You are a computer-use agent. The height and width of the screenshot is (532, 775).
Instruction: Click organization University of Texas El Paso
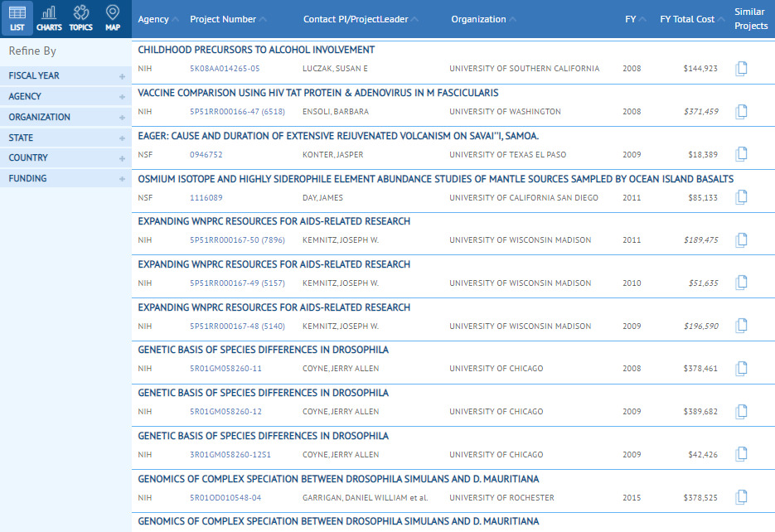click(x=507, y=155)
